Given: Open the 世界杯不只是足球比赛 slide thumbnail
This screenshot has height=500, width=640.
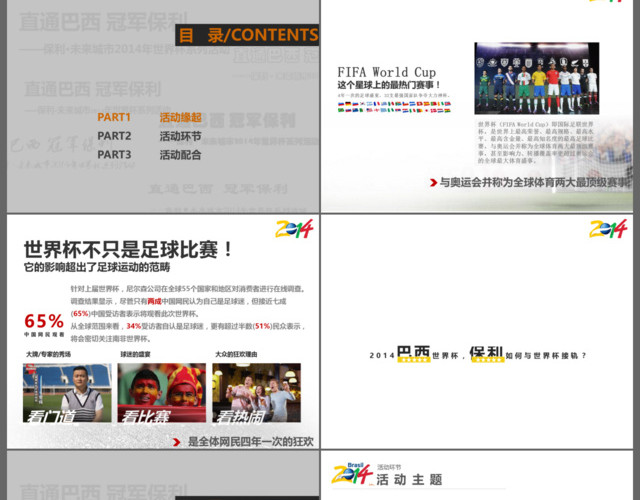Looking at the screenshot, I should click(x=163, y=331).
